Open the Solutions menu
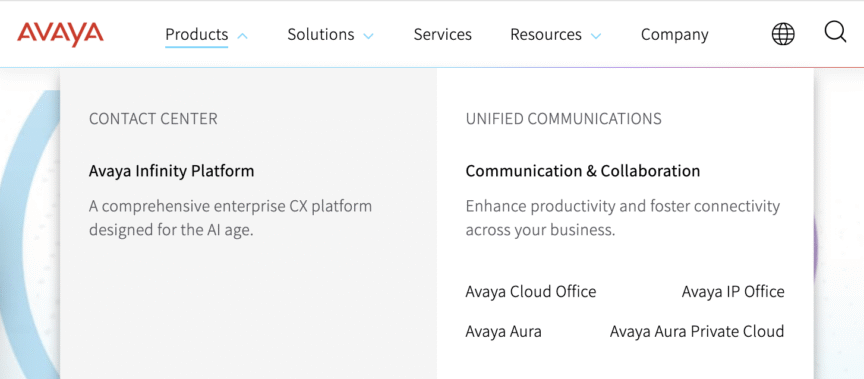Viewport: 864px width, 379px height. coord(321,35)
